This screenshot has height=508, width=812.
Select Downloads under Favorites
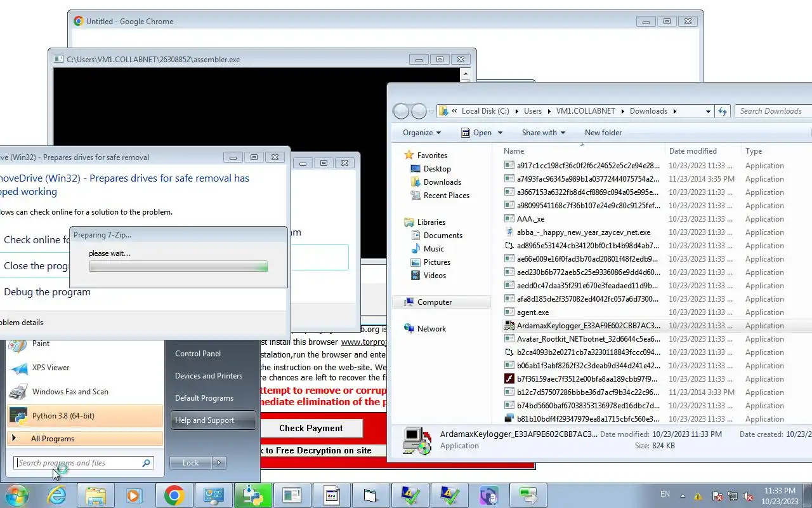point(442,182)
